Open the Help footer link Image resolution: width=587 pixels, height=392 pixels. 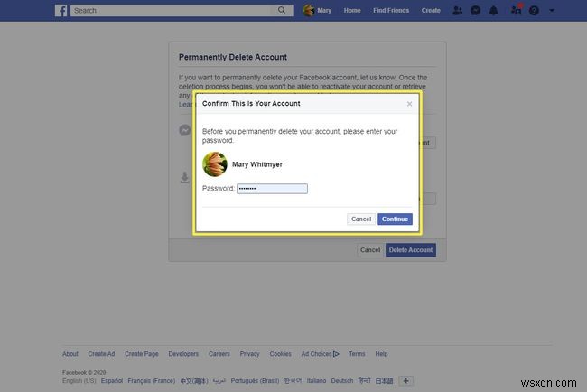[x=381, y=354]
